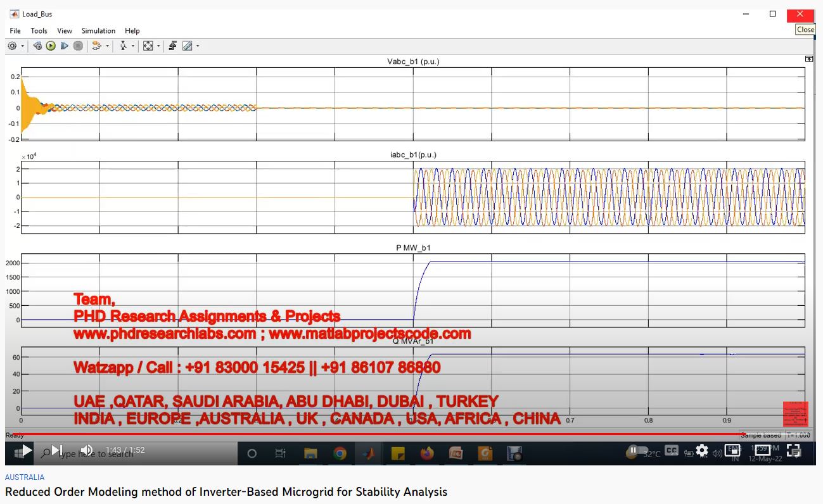This screenshot has width=823, height=504.
Task: Open Chrome from the recorded taskbar
Action: [x=340, y=453]
